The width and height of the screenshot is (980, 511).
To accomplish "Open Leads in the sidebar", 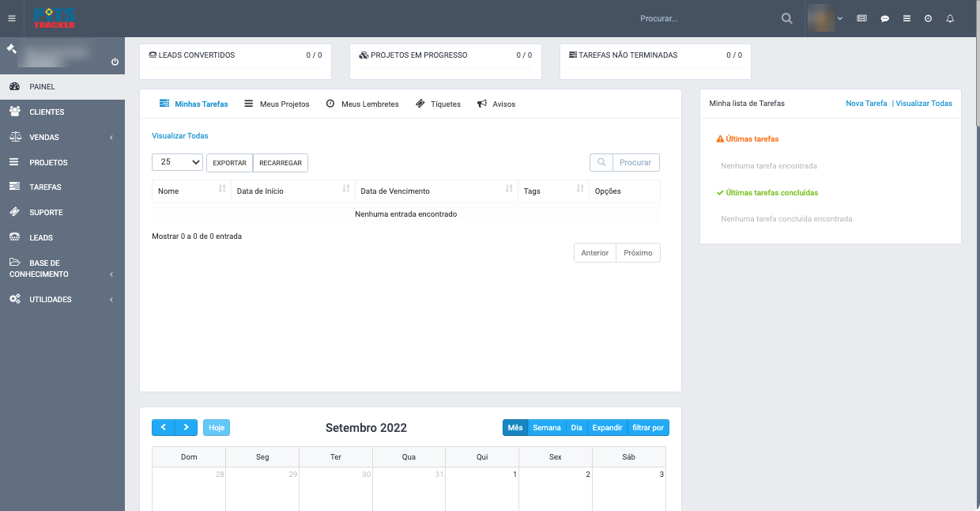I will pyautogui.click(x=41, y=238).
